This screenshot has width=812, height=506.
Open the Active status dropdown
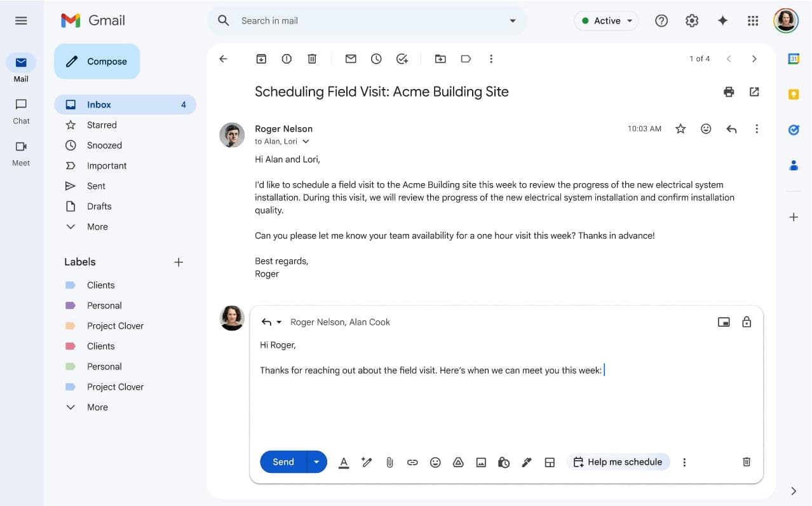coord(606,20)
